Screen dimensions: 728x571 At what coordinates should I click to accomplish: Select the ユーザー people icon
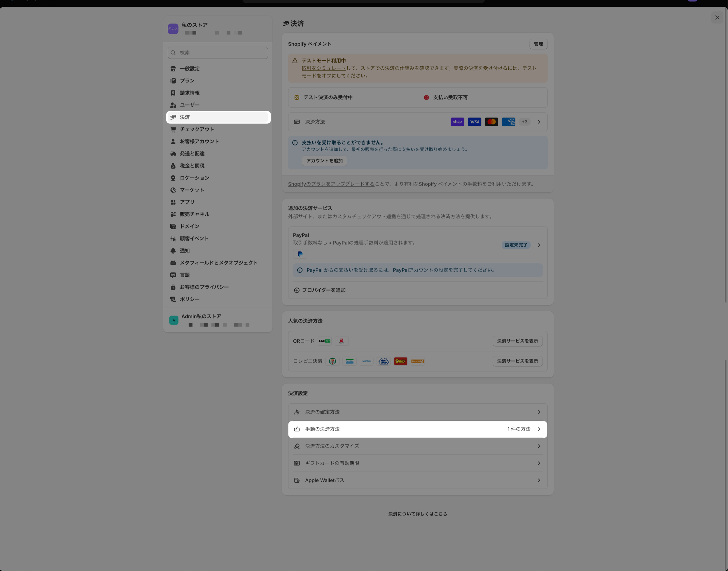coord(173,105)
